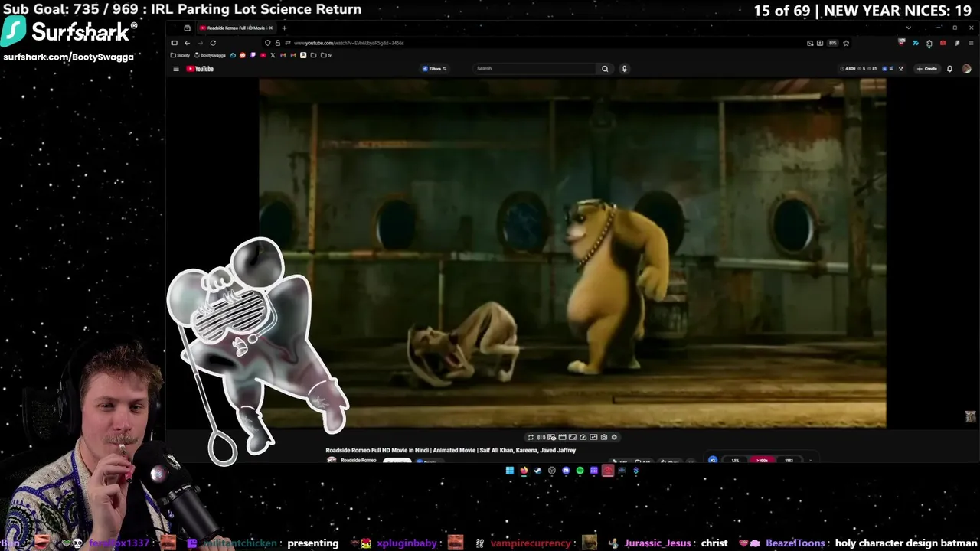Viewport: 980px width, 551px height.
Task: Toggle the browser sidebar icon
Action: click(174, 43)
